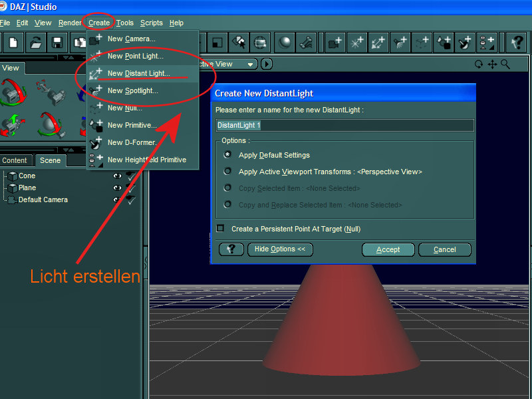The height and width of the screenshot is (399, 532).
Task: Check Create a Persistent Point At Target
Action: point(221,228)
